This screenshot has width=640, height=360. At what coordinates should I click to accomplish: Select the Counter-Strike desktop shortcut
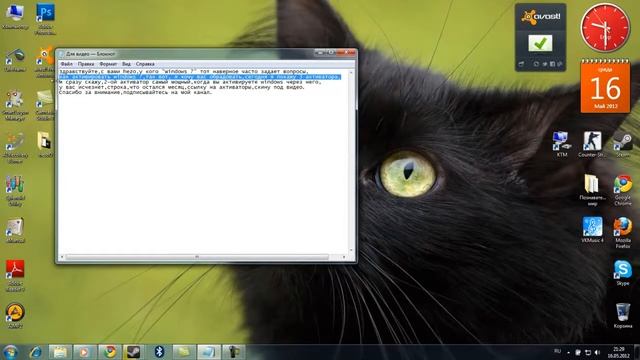[592, 144]
